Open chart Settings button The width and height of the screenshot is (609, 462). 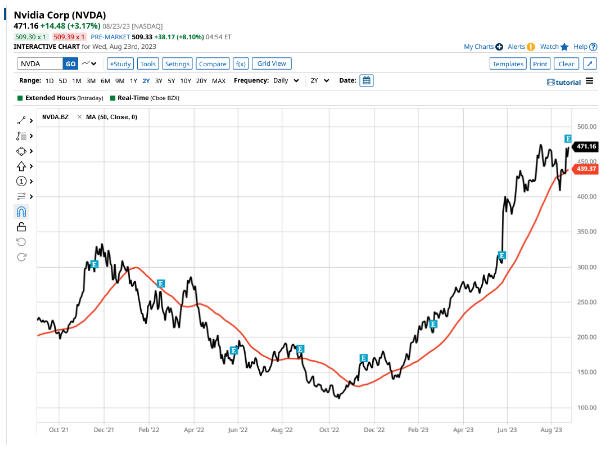[177, 64]
